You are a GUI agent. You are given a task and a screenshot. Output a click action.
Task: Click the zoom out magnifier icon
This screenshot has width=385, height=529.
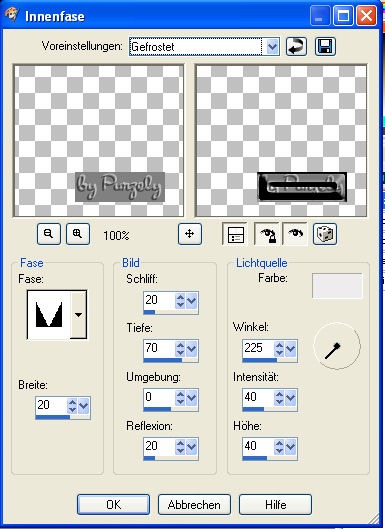point(49,234)
